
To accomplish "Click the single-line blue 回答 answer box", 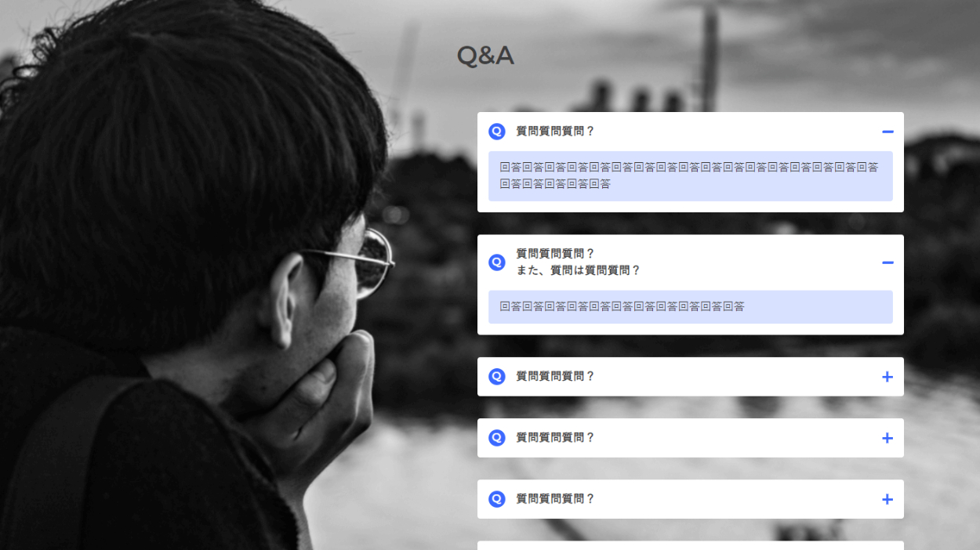I will pos(691,307).
